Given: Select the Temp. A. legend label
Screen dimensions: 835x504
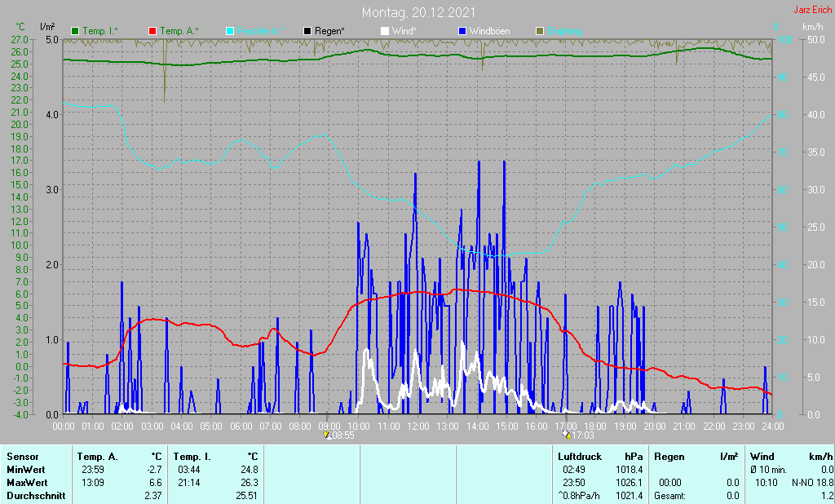Looking at the screenshot, I should point(179,31).
